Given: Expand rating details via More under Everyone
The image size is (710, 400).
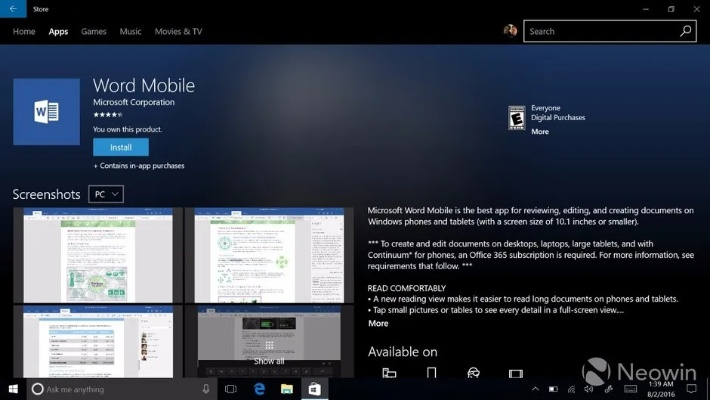Looking at the screenshot, I should [x=540, y=132].
